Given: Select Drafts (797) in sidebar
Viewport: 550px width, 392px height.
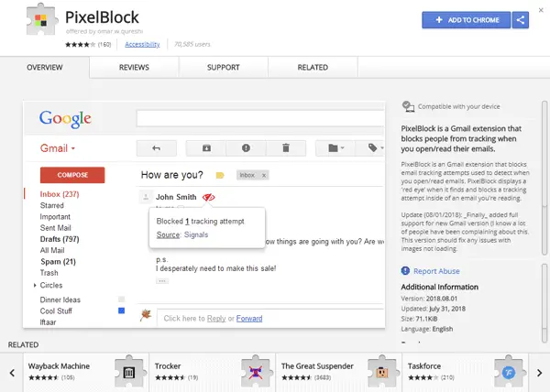Looking at the screenshot, I should pos(60,239).
